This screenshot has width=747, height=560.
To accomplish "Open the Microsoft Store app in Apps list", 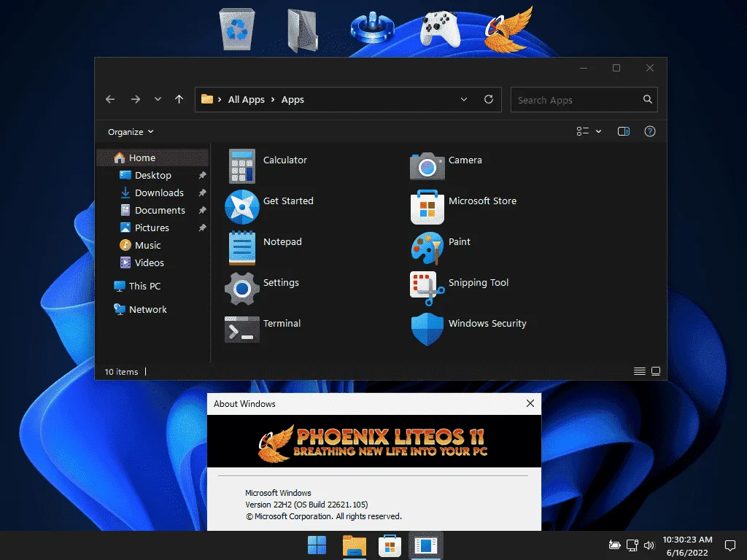I will 427,206.
